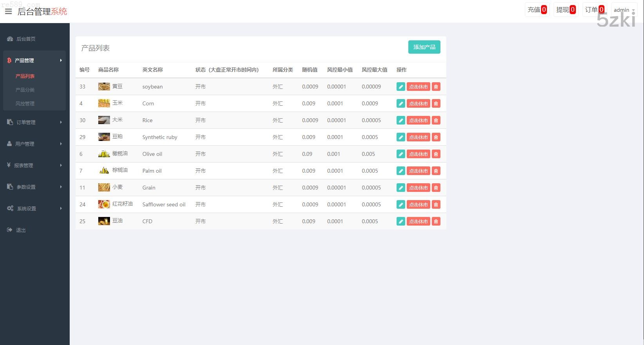
Task: Click the edit pencil icon for Rice row
Action: pyautogui.click(x=400, y=120)
